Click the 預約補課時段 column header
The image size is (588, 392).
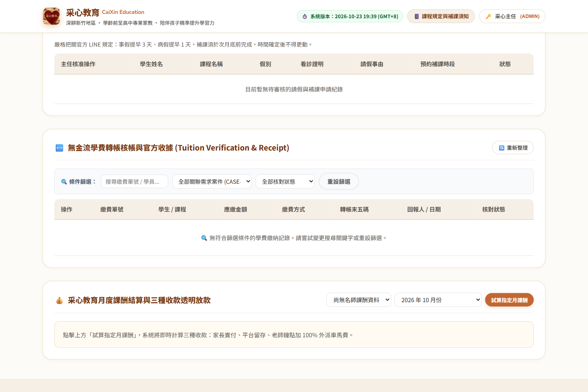(437, 64)
